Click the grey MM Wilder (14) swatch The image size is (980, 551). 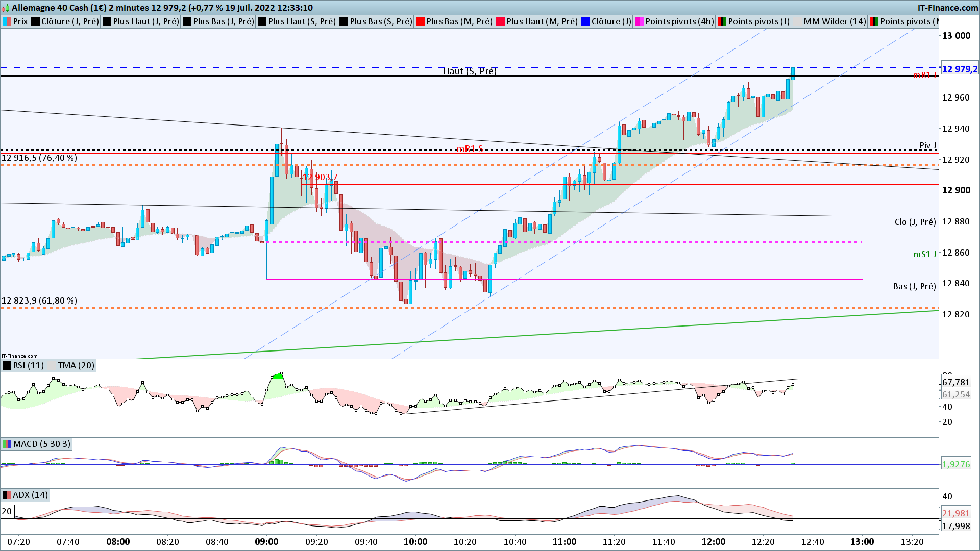point(797,21)
